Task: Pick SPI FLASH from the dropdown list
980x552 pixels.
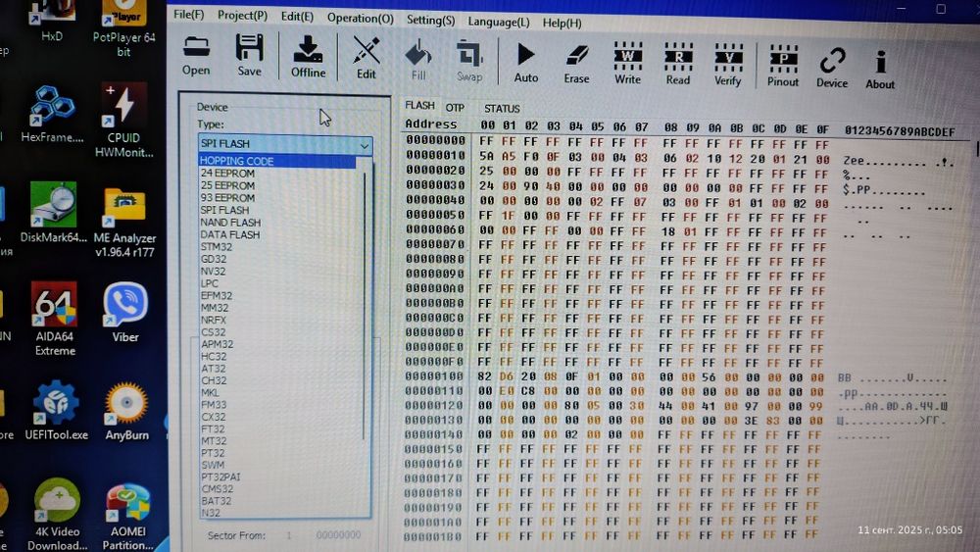Action: tap(224, 210)
